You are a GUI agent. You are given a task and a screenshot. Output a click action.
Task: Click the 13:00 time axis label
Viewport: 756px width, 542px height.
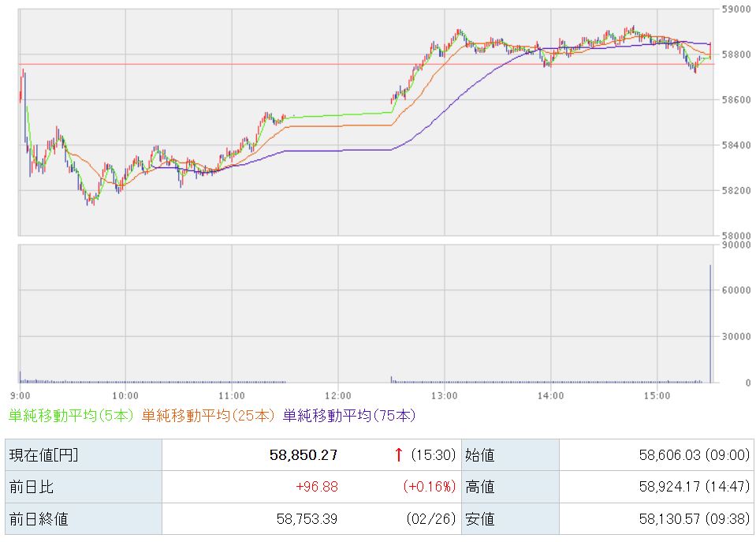click(x=444, y=394)
